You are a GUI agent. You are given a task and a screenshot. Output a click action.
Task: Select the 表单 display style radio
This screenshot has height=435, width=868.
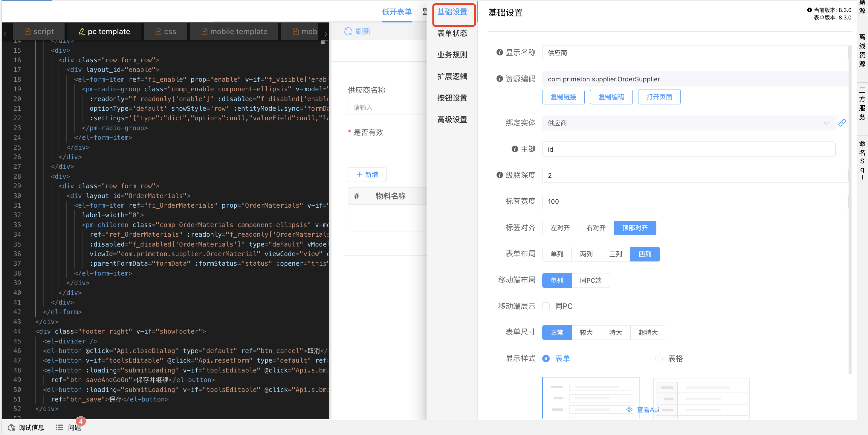pyautogui.click(x=546, y=358)
